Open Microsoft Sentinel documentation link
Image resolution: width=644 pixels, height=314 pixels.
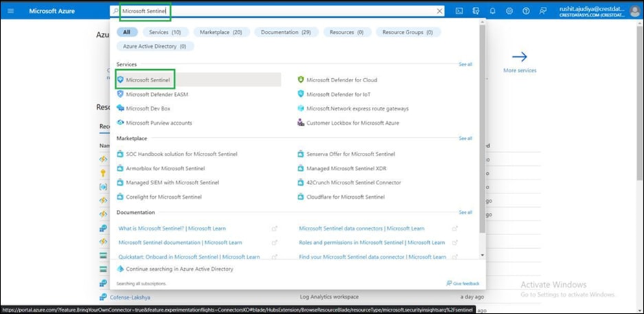(181, 243)
